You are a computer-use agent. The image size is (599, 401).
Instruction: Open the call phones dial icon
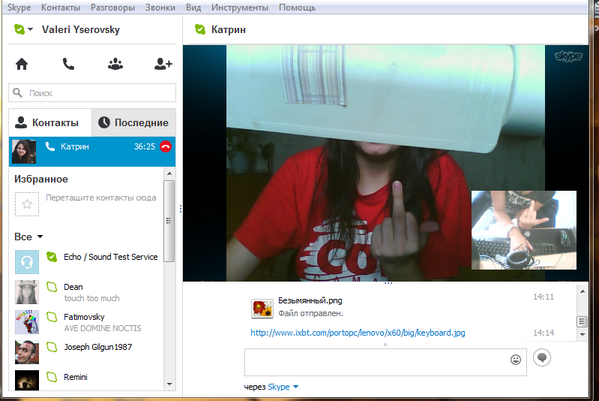(68, 64)
